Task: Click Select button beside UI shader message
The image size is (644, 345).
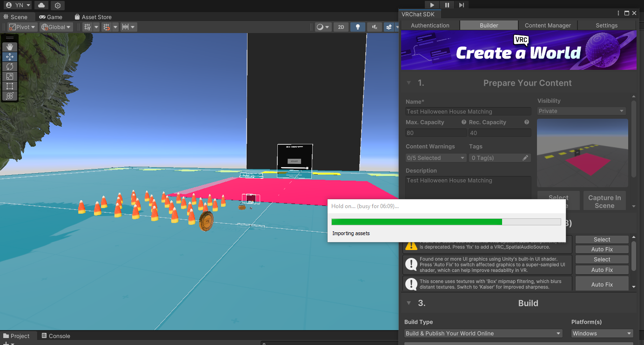Action: [x=602, y=259]
